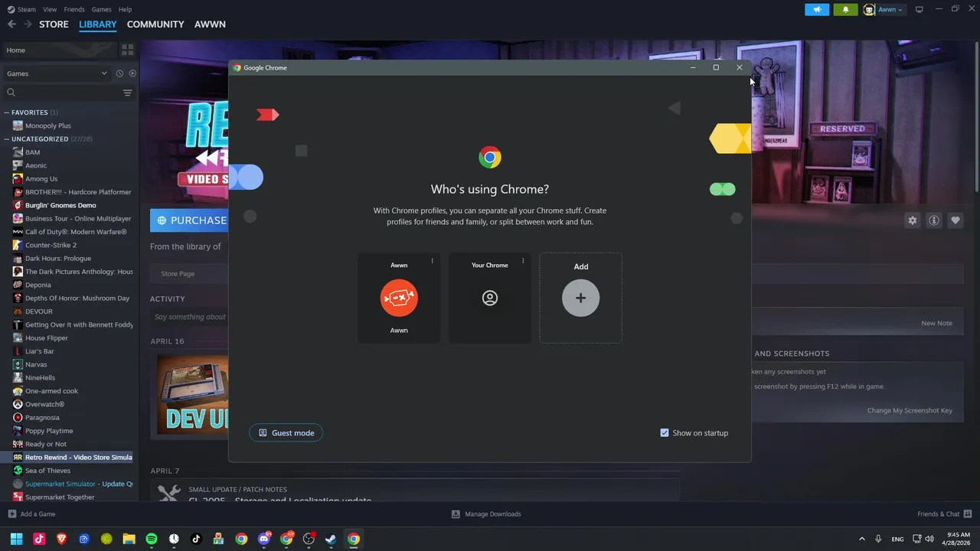
Task: Open the Friends menu
Action: click(74, 9)
